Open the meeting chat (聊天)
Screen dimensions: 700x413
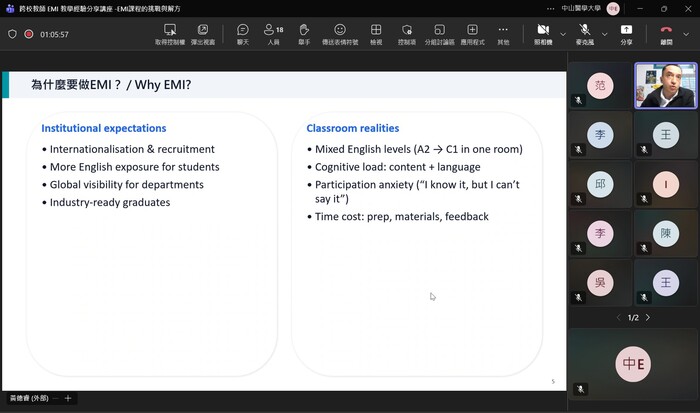[243, 30]
